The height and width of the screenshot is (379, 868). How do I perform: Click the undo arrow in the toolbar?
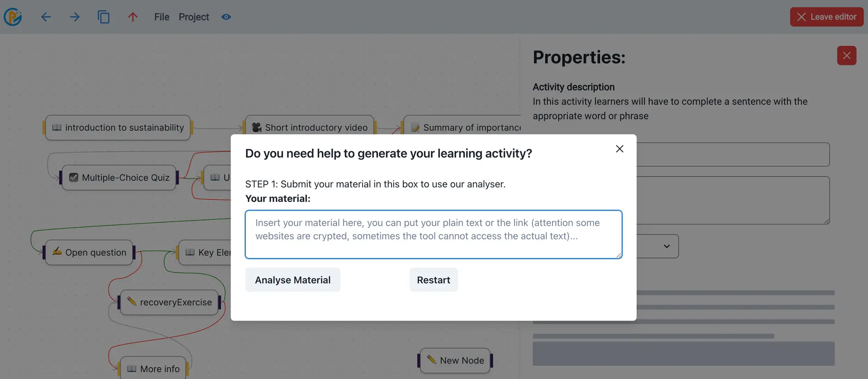click(46, 17)
